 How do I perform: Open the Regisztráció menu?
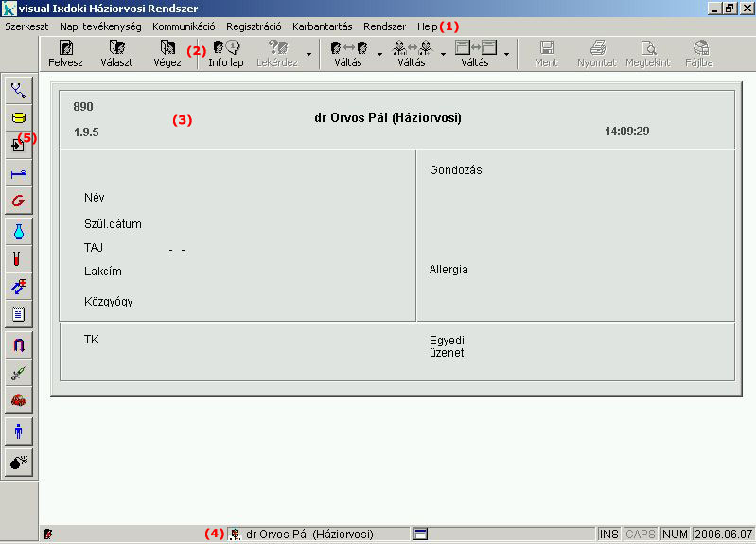(254, 26)
